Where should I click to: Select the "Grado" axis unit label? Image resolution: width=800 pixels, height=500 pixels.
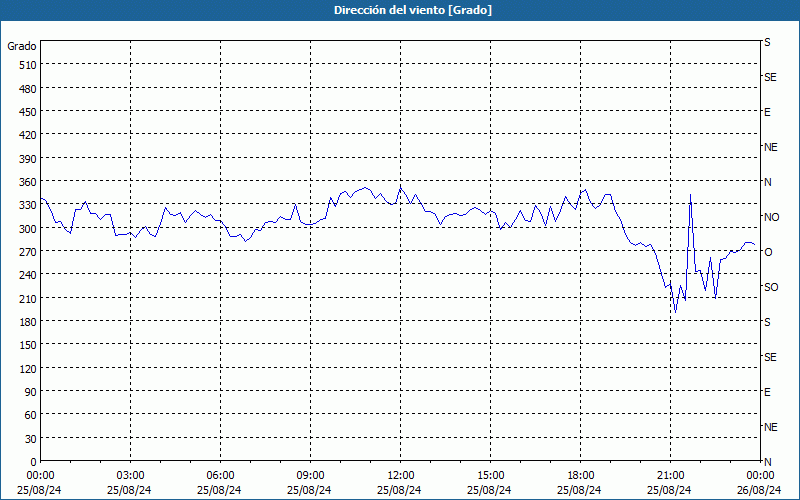[x=22, y=46]
